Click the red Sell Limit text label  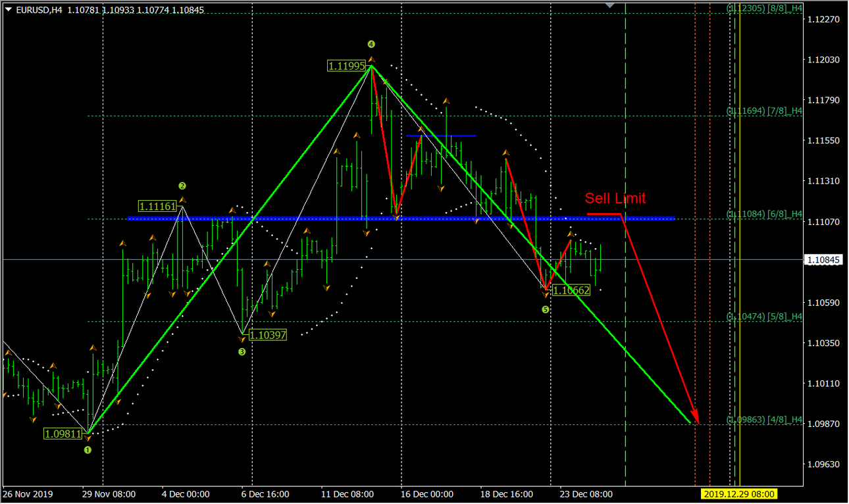[x=615, y=198]
